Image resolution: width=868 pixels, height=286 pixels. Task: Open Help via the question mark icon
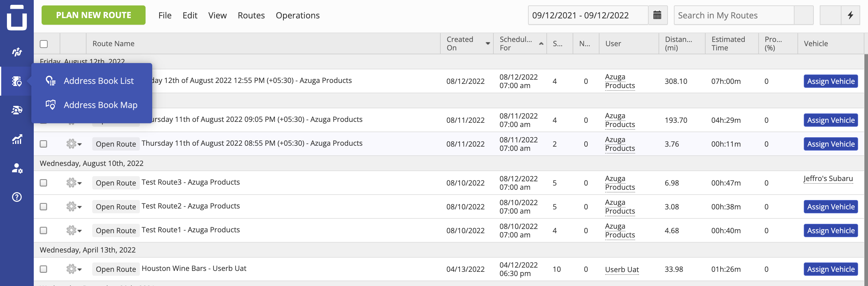pyautogui.click(x=17, y=197)
